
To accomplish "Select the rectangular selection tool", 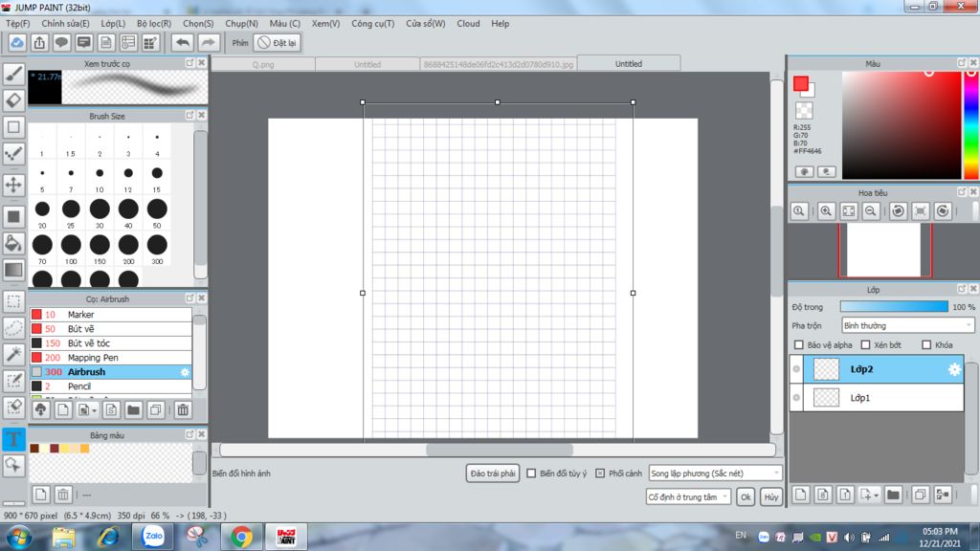I will click(13, 301).
